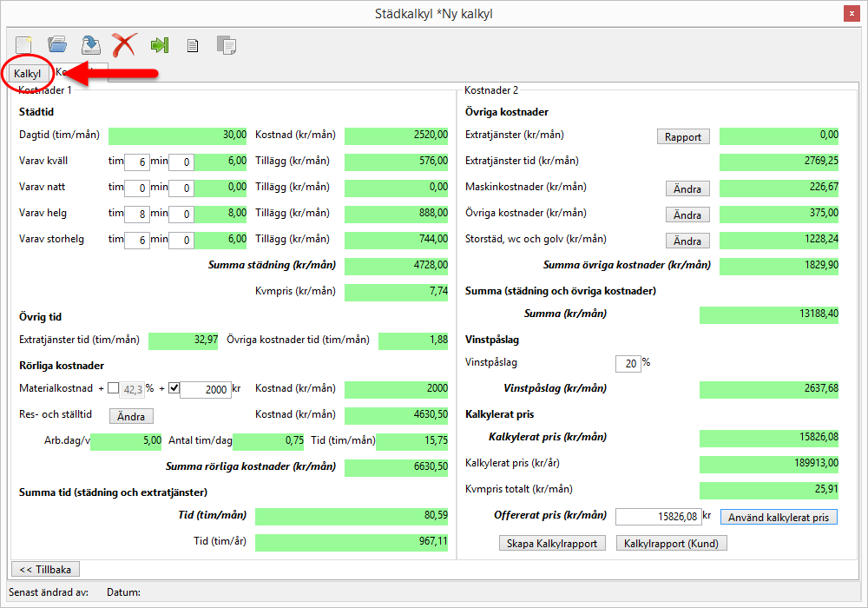This screenshot has height=608, width=868.
Task: Open a saved calculation via folder icon
Action: pyautogui.click(x=57, y=44)
